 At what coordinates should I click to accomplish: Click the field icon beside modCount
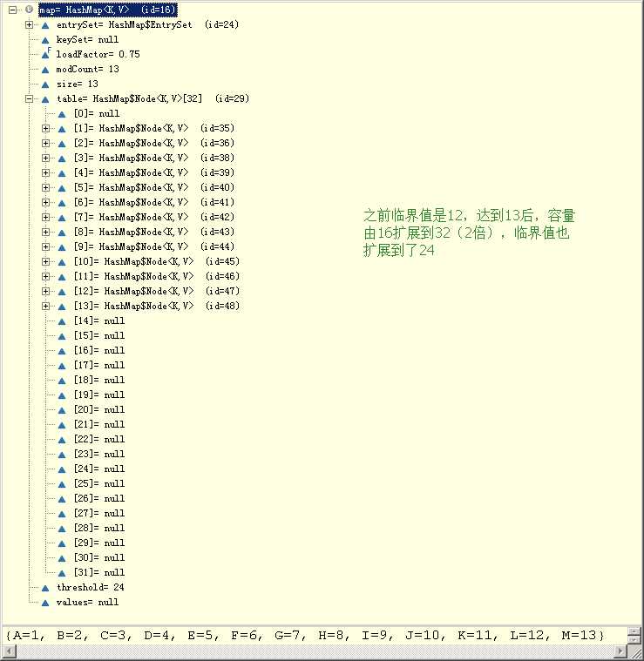(x=45, y=70)
